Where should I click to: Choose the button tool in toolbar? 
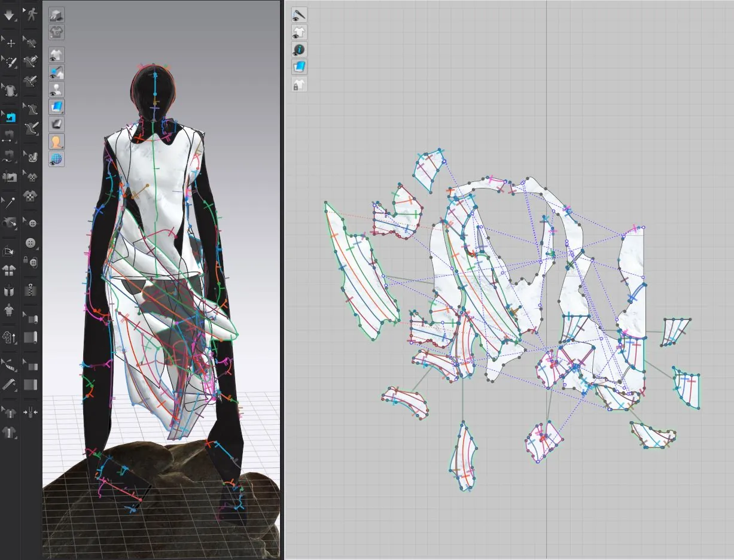coord(31,243)
